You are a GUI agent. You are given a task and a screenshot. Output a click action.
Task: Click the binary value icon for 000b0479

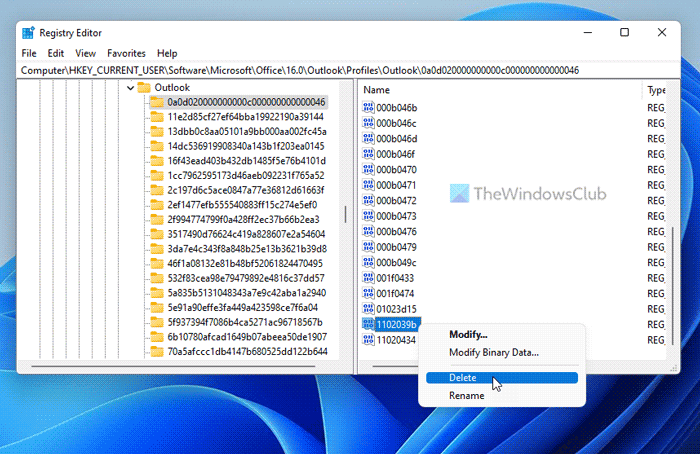368,247
